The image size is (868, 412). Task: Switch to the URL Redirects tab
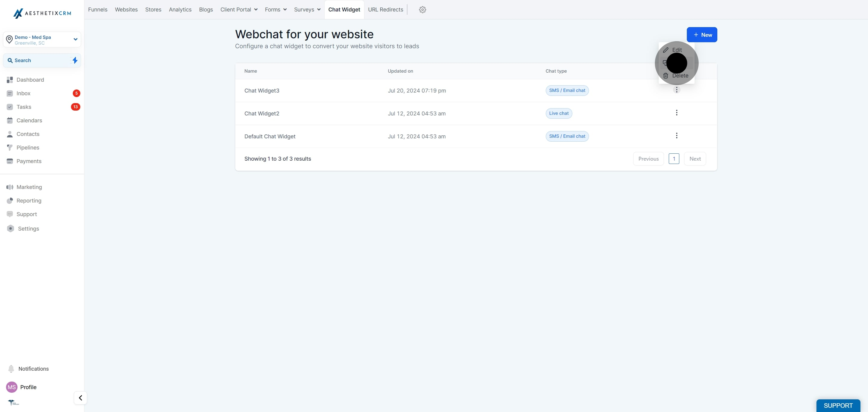coord(385,10)
